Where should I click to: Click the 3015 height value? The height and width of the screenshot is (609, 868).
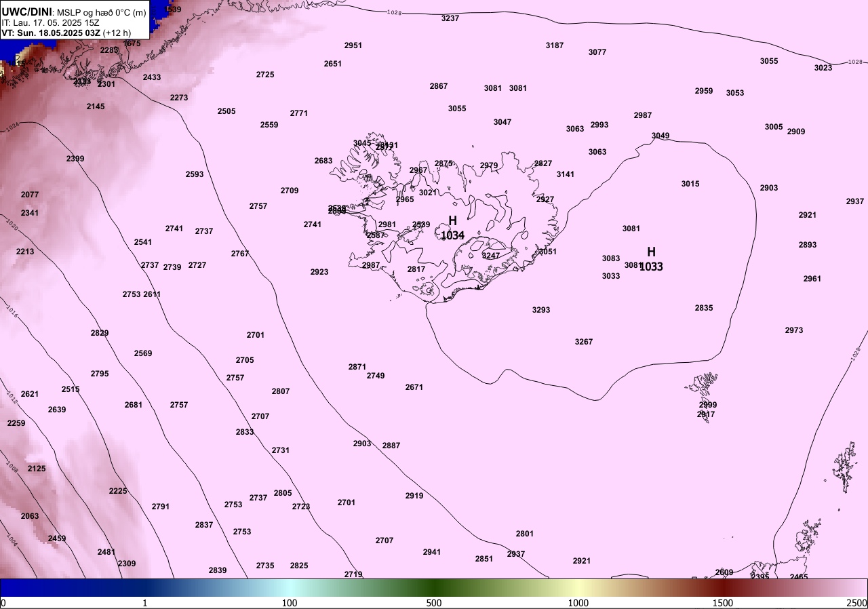pyautogui.click(x=690, y=184)
